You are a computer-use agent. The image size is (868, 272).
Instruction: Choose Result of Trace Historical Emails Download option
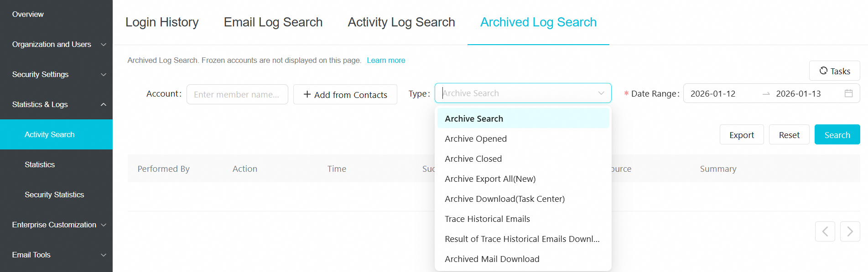click(523, 239)
